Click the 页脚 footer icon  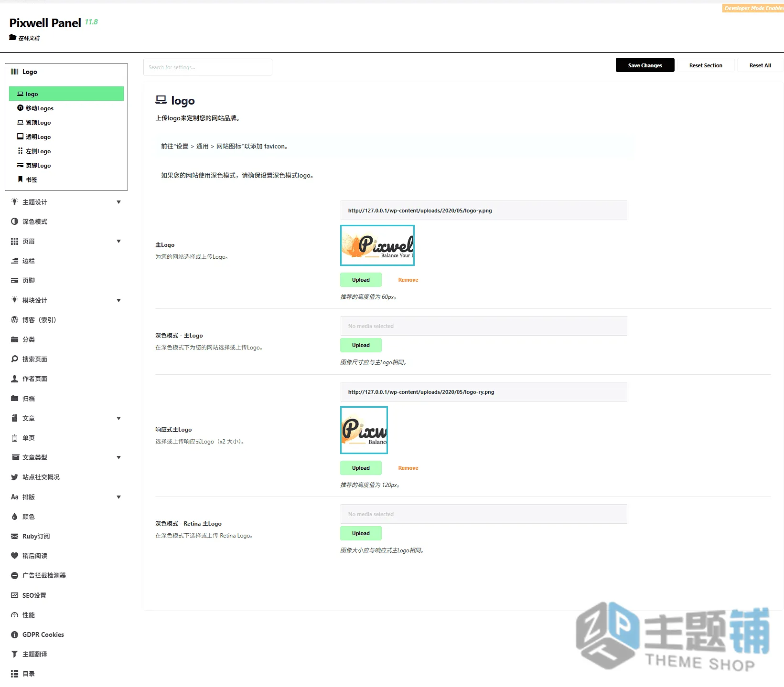coord(14,280)
